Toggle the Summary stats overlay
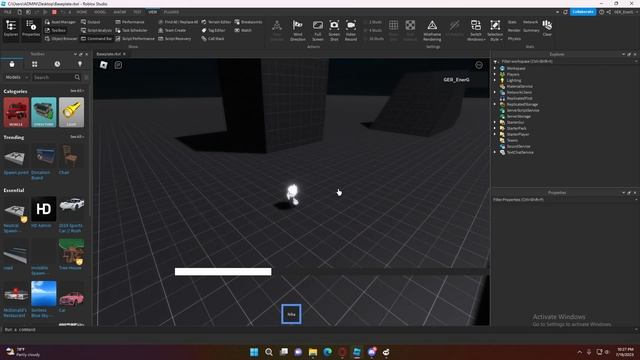 click(x=531, y=30)
